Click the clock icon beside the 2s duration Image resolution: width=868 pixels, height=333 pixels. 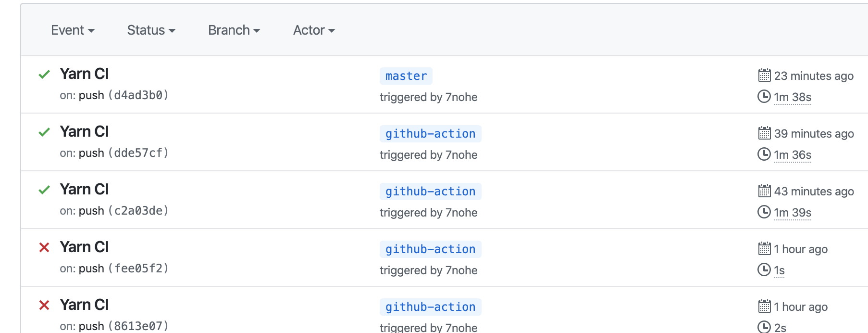click(x=764, y=327)
